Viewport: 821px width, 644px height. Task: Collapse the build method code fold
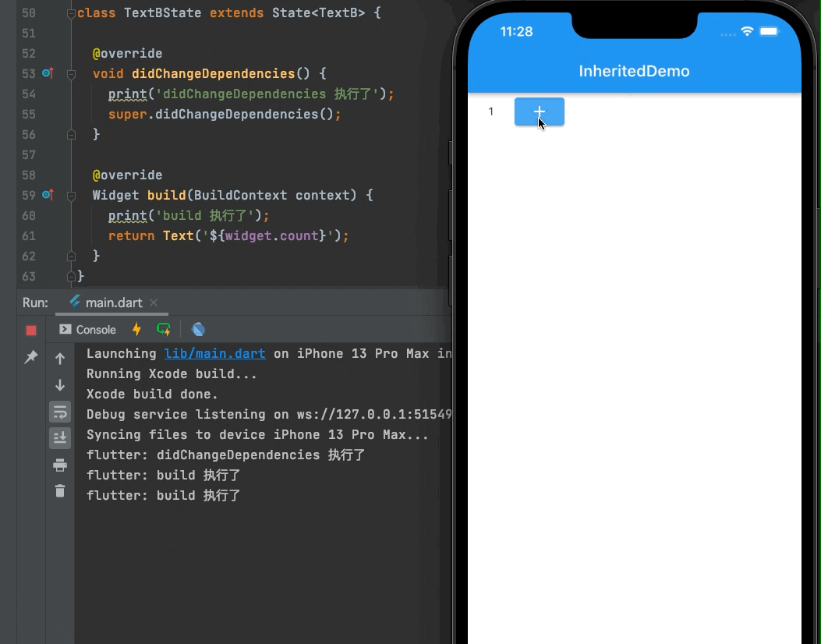click(70, 195)
